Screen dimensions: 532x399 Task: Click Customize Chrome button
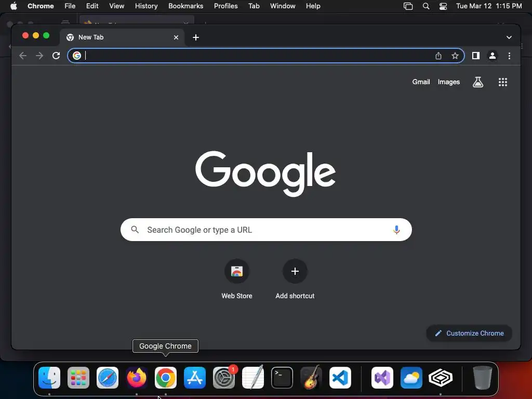(x=469, y=333)
